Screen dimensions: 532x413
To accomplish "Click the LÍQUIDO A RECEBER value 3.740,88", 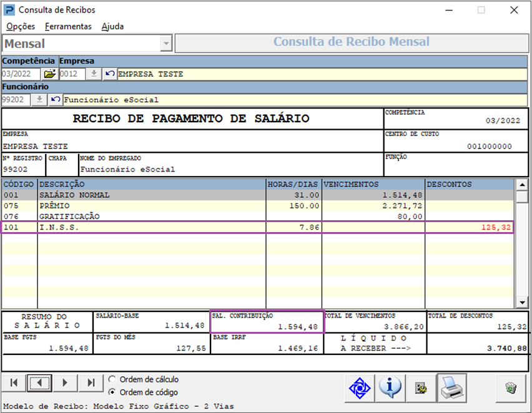I will click(x=507, y=348).
